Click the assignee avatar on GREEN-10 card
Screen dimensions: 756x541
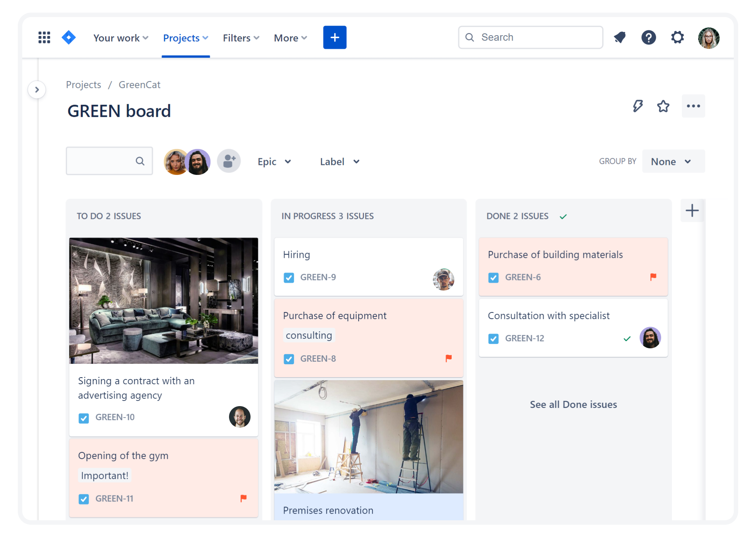tap(240, 417)
